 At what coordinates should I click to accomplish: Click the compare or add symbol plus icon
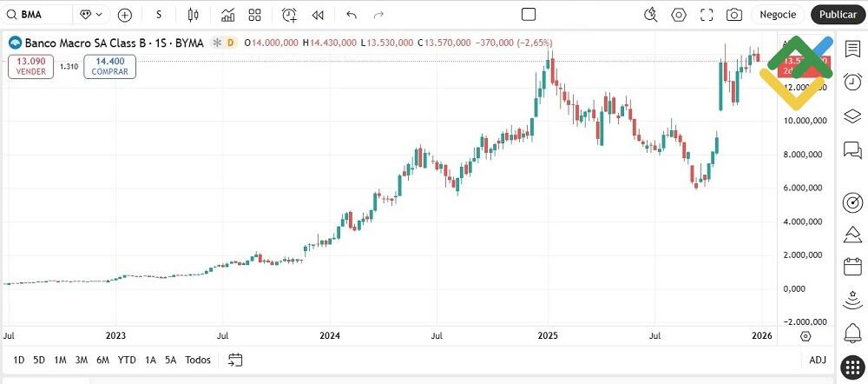click(125, 15)
